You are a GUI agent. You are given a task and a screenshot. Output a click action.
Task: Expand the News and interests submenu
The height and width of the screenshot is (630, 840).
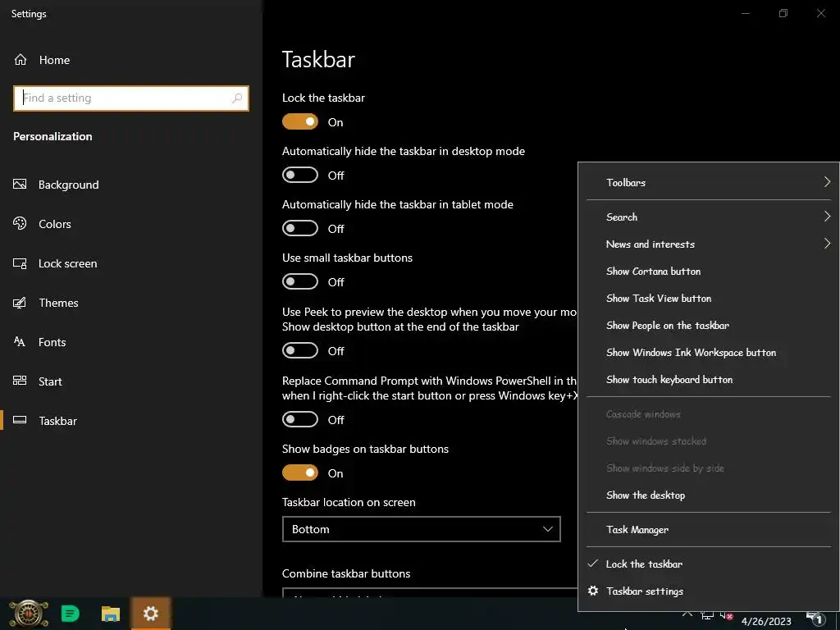[x=709, y=244]
